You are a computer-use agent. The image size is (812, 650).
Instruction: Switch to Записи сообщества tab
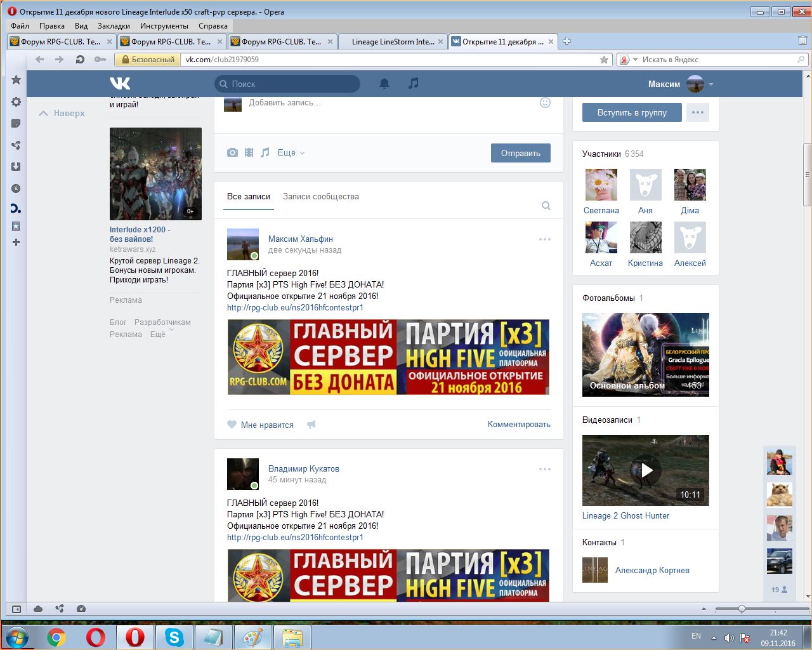click(x=321, y=197)
